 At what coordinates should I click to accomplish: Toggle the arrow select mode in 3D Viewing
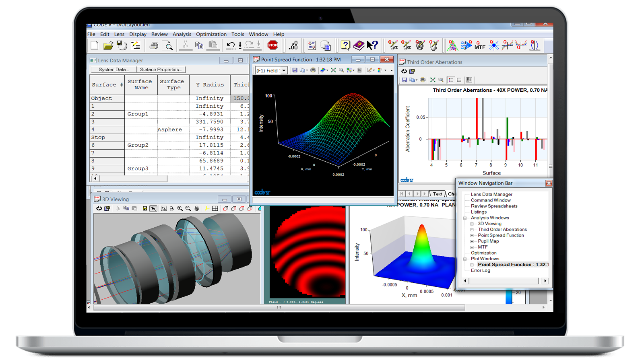click(153, 208)
